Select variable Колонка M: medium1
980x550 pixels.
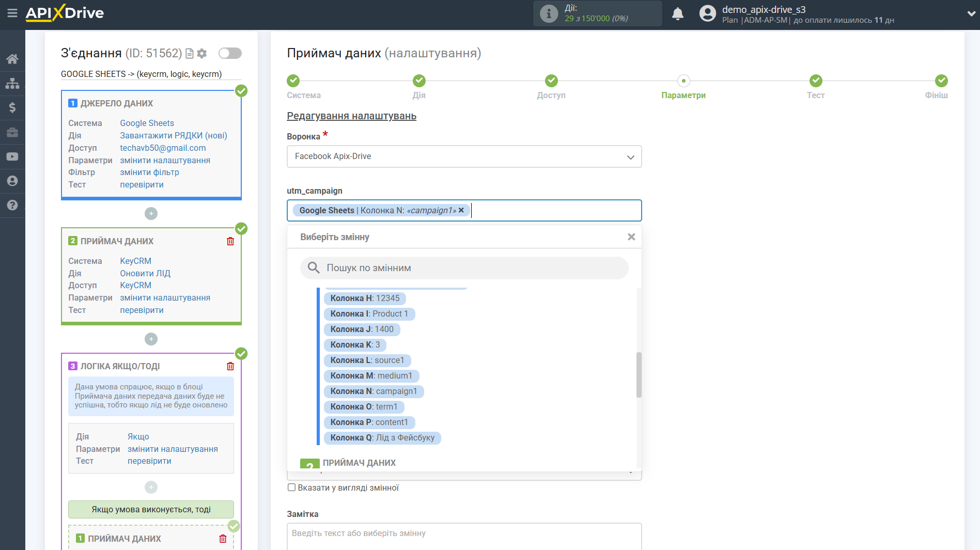point(371,375)
